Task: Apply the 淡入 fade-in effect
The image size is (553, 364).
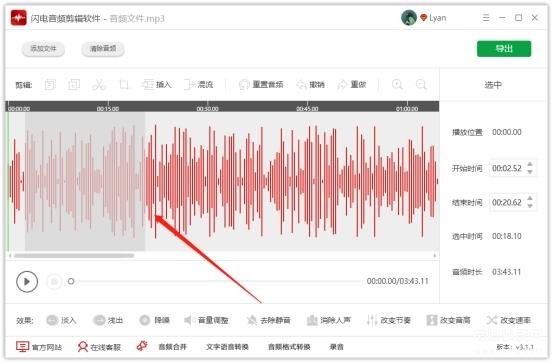Action: click(61, 320)
